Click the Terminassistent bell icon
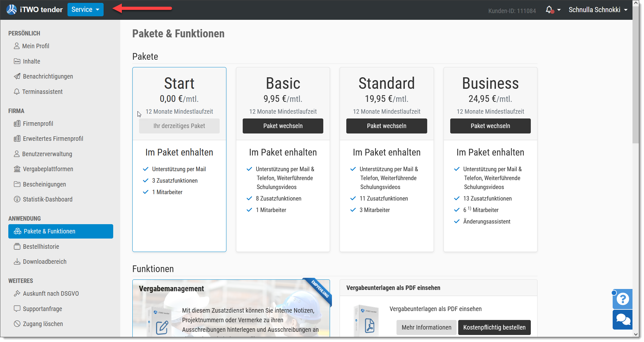Screen dimensions: 644x342 (x=17, y=92)
